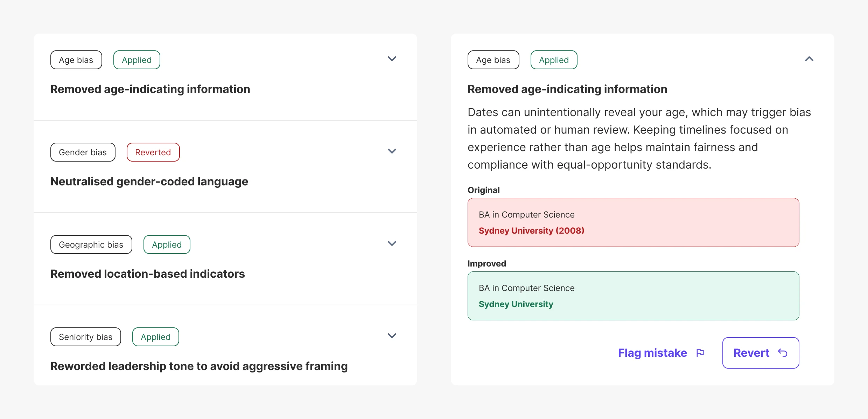Click the Gender bias tag
This screenshot has width=868, height=419.
(x=83, y=152)
